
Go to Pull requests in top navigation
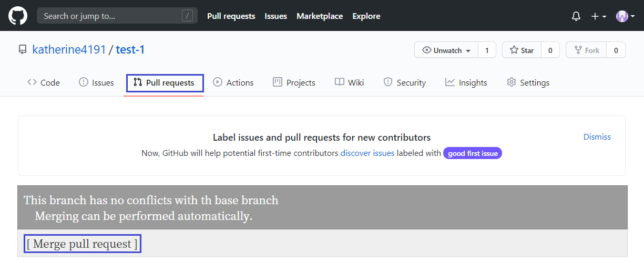tap(231, 16)
